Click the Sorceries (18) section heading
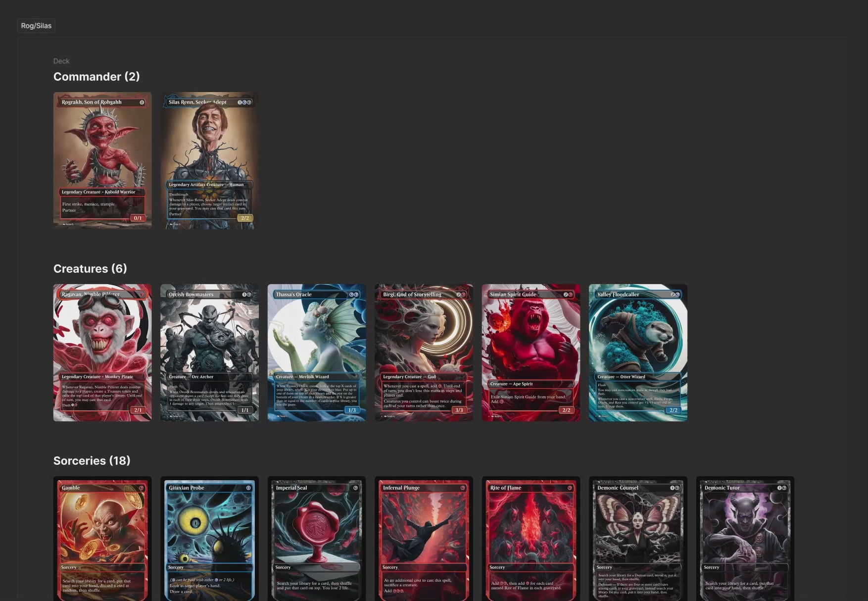 92,461
